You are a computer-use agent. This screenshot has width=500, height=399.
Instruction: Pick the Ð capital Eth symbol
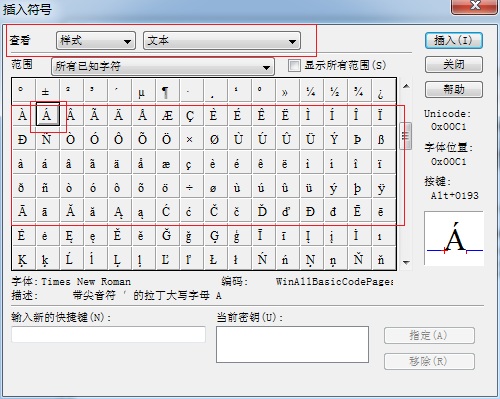click(23, 138)
